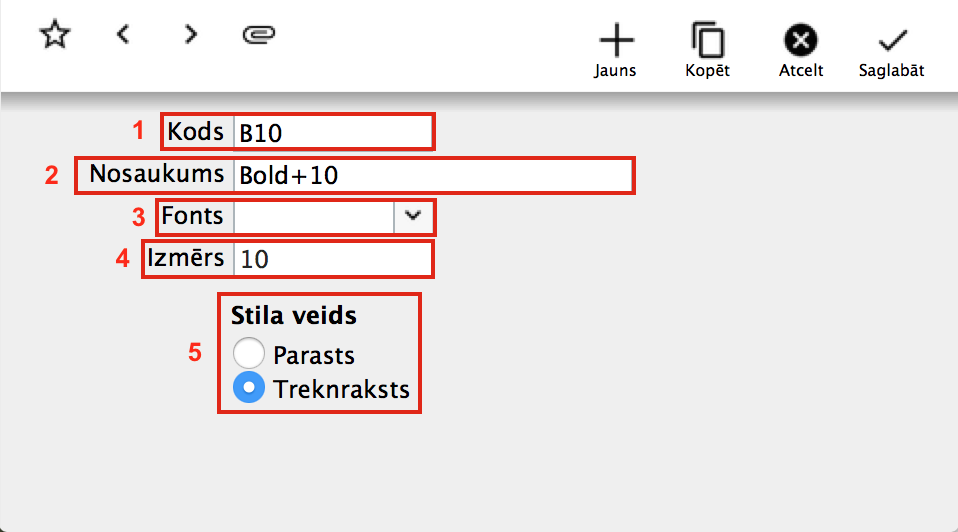Click the Treknraksts option label text
This screenshot has height=532, width=958.
point(341,389)
